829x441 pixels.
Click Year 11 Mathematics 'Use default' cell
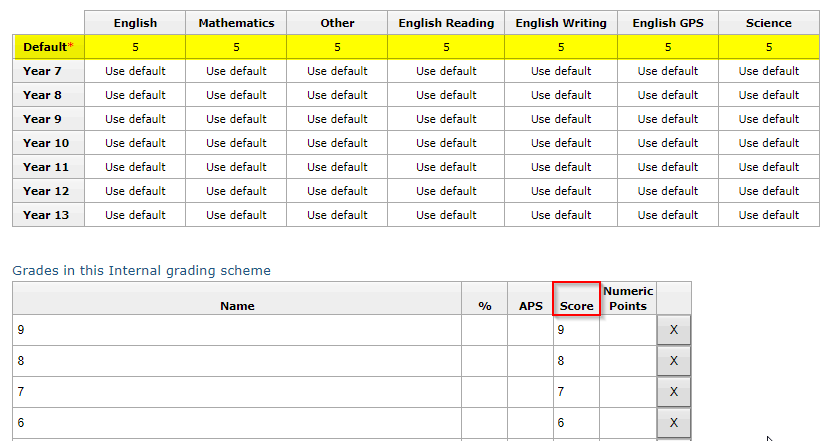tap(236, 167)
